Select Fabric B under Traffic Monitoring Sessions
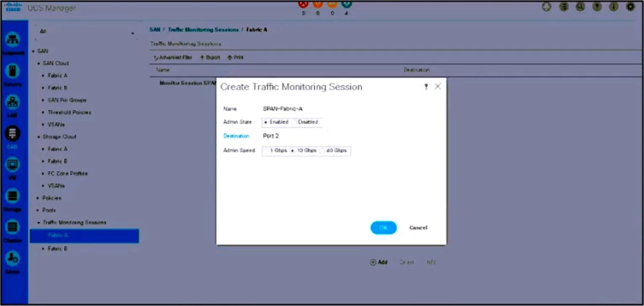 point(58,249)
